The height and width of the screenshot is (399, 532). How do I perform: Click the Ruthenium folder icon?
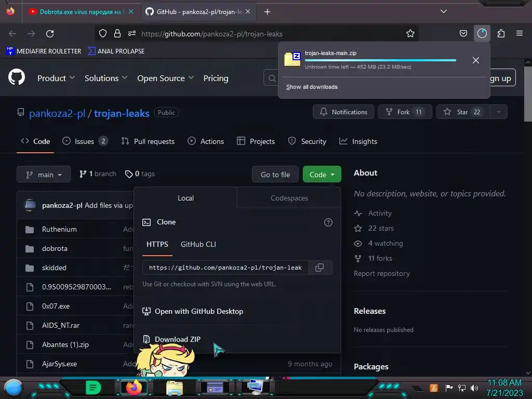tap(30, 229)
